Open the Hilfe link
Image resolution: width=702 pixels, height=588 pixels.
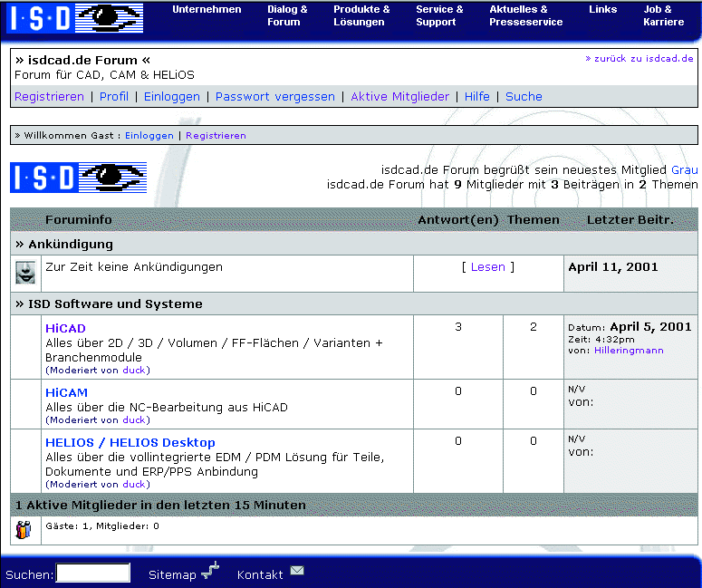(x=477, y=97)
